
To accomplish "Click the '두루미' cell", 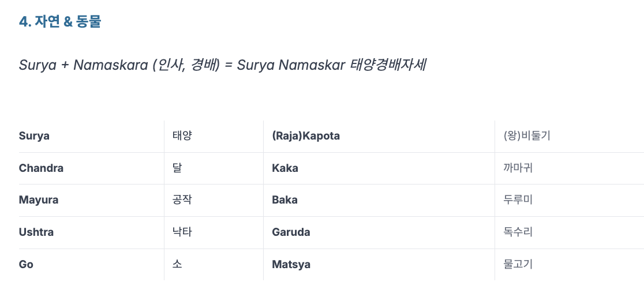I will 569,200.
